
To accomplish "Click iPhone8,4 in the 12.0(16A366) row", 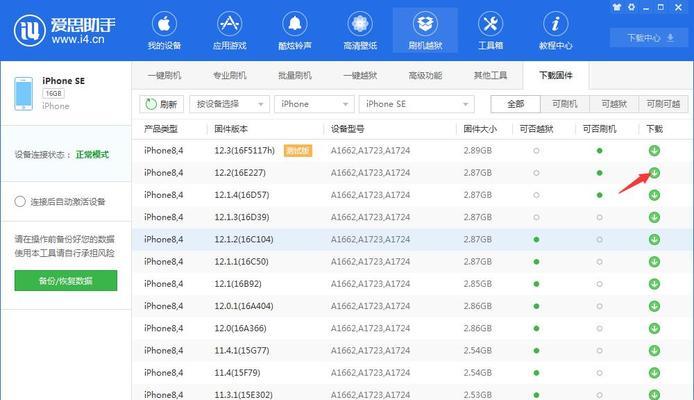I will coord(163,328).
